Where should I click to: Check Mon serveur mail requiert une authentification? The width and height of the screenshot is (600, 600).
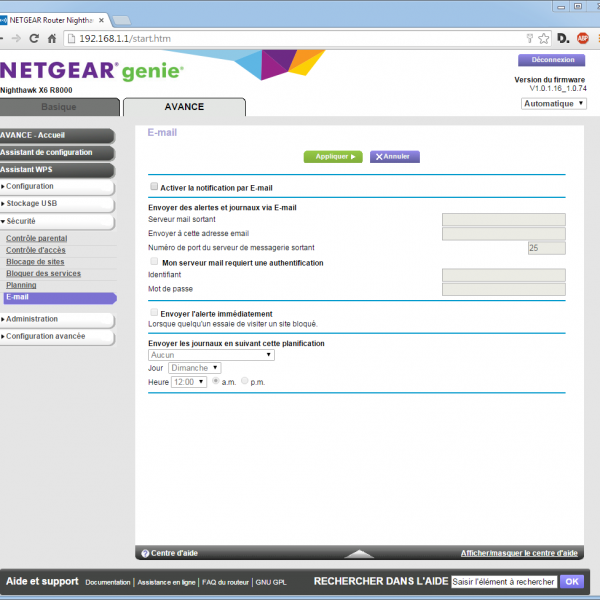pos(154,262)
